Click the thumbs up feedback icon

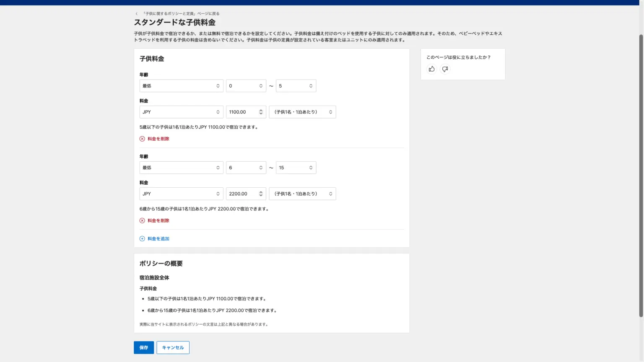(431, 69)
